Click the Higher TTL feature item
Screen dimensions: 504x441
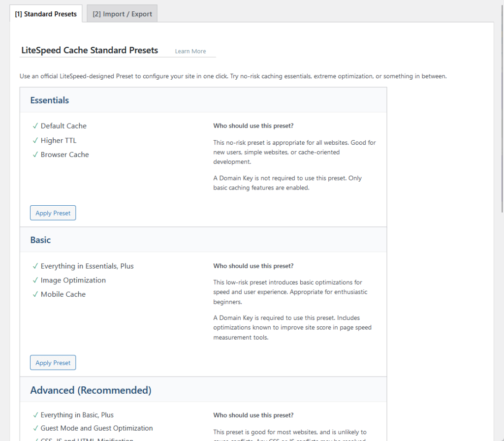[x=59, y=140]
